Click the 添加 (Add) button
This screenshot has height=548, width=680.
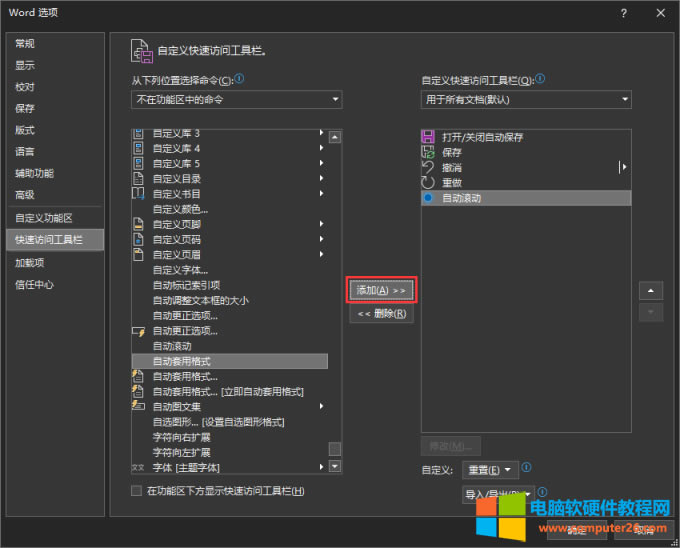coord(381,290)
